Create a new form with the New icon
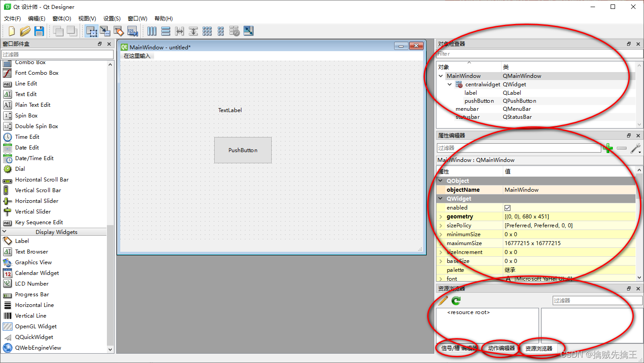The height and width of the screenshot is (363, 644). tap(12, 31)
